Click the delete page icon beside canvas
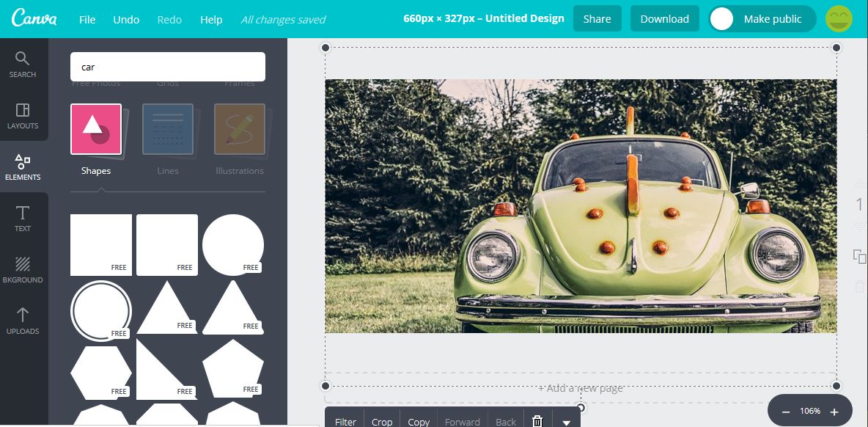This screenshot has width=868, height=427. pyautogui.click(x=859, y=286)
